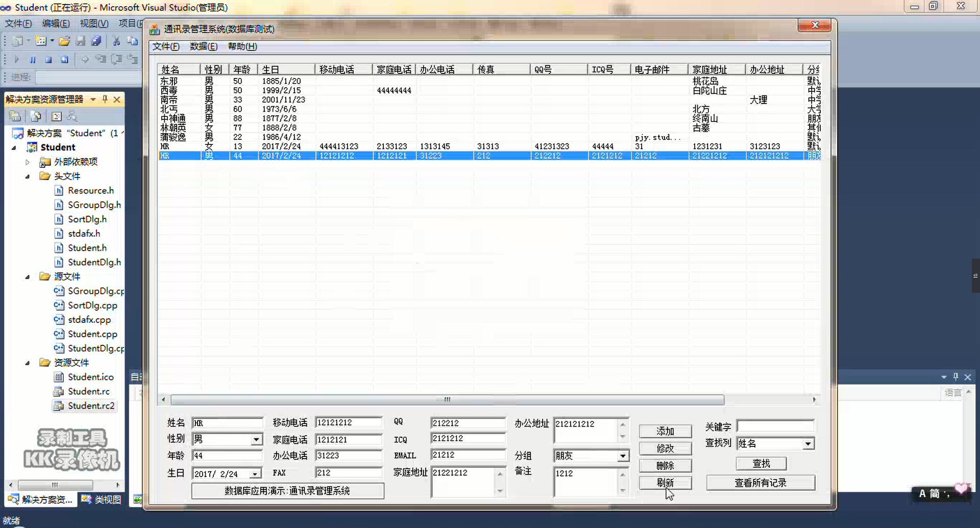Image resolution: width=980 pixels, height=528 pixels.
Task: Click 修改 button
Action: coord(665,448)
